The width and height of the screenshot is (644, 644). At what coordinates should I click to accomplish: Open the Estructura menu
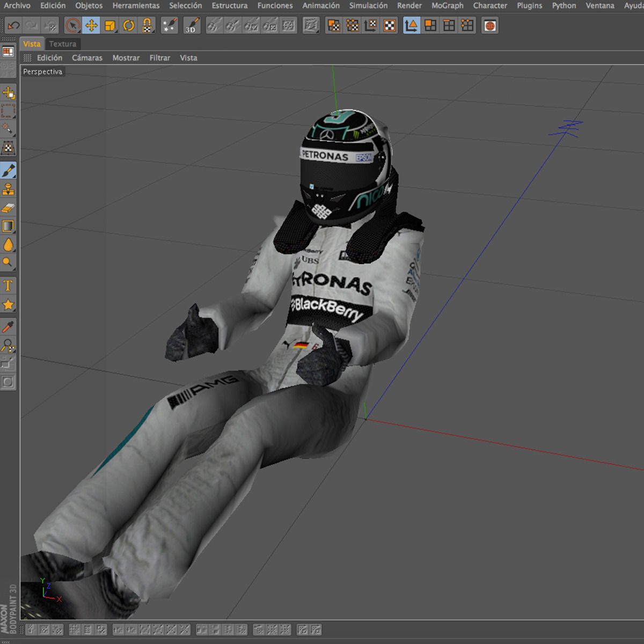pyautogui.click(x=230, y=5)
